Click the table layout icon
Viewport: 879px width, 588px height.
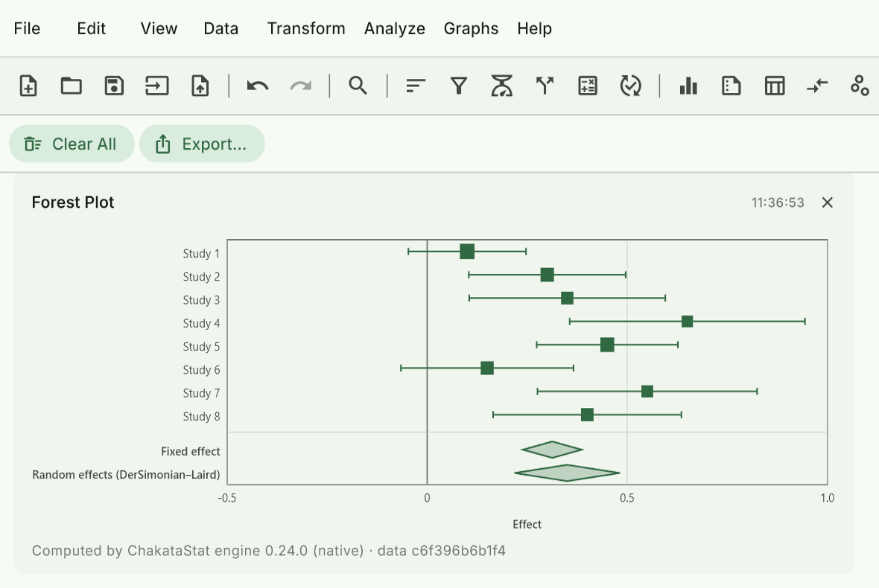775,86
